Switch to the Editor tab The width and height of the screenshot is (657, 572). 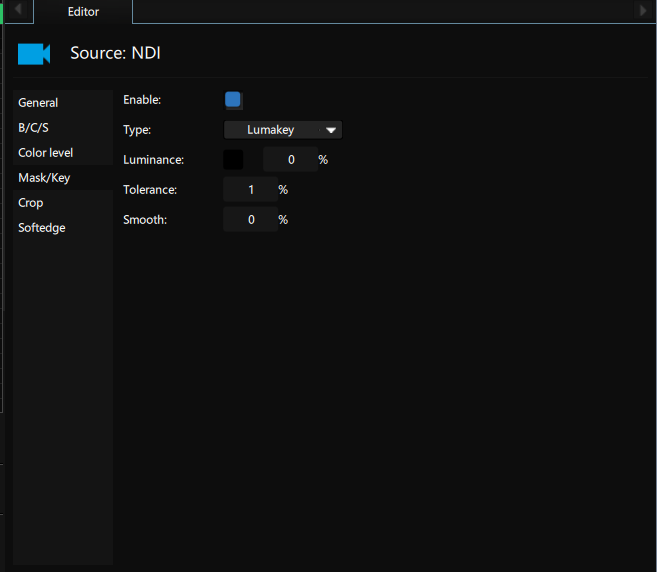click(x=83, y=11)
